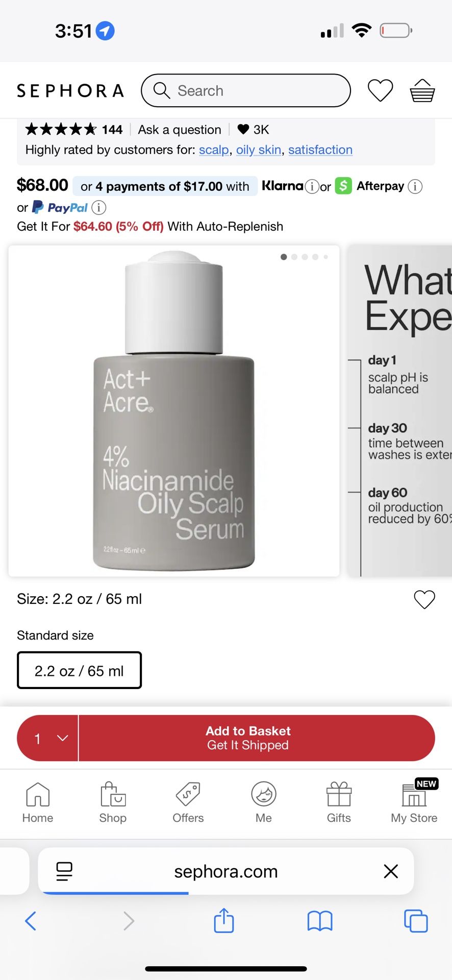The height and width of the screenshot is (980, 452).
Task: Open the quantity dropdown showing 1
Action: [x=47, y=738]
